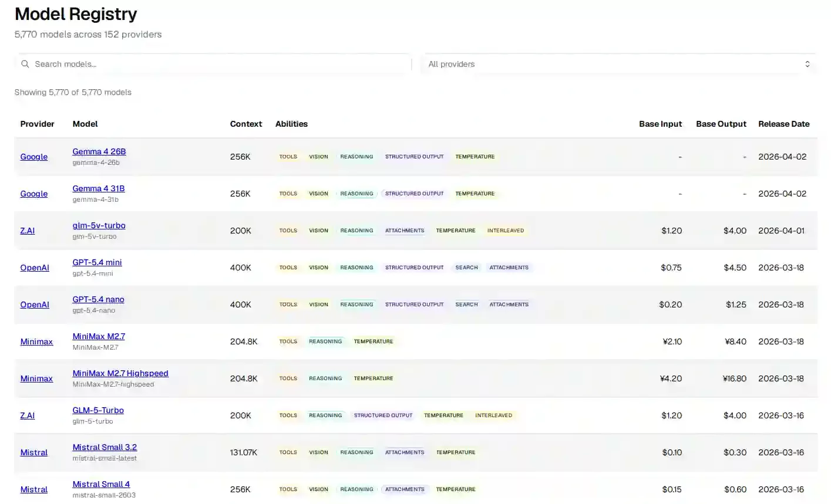Open the Mistral Small 3.2 link
The width and height of the screenshot is (831, 504).
click(105, 447)
